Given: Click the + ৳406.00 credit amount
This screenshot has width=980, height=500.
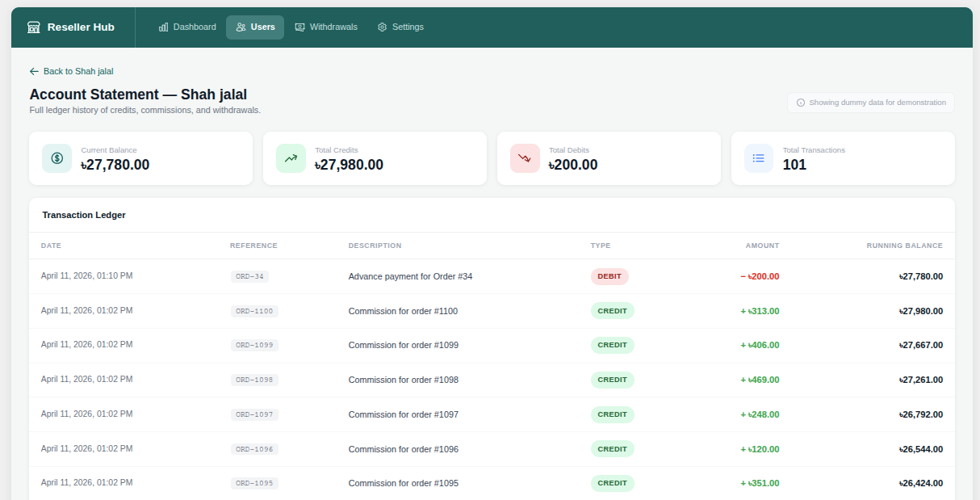Looking at the screenshot, I should click(x=760, y=345).
